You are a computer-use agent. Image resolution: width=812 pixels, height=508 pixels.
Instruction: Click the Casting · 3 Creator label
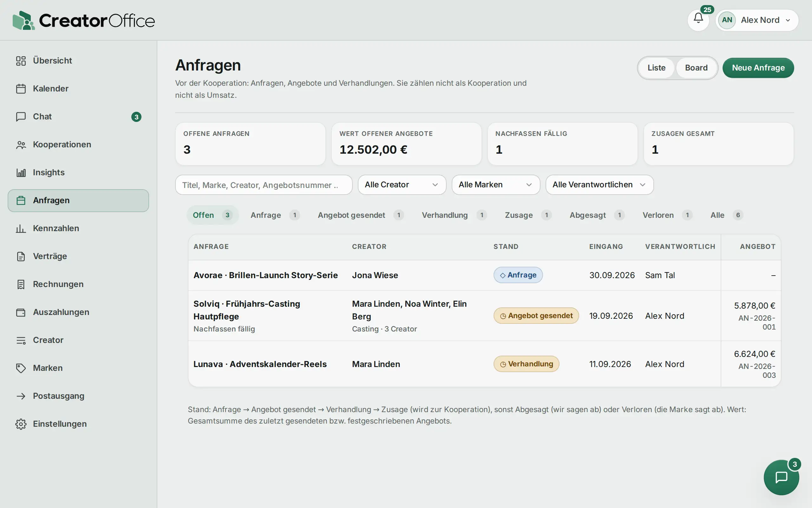point(384,329)
